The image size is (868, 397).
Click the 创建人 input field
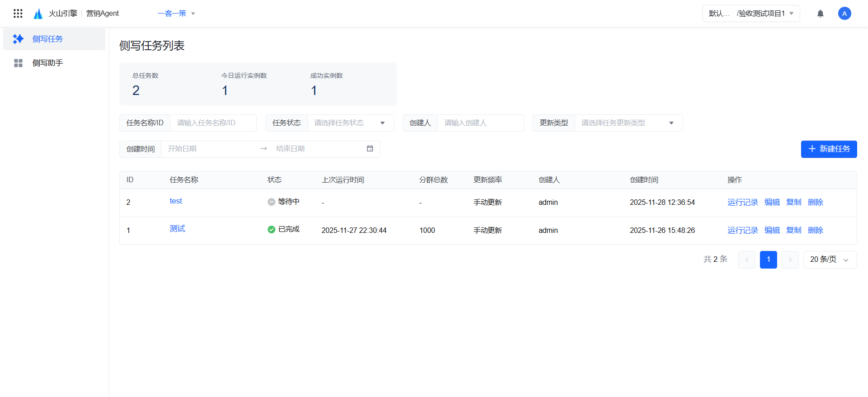pos(479,123)
